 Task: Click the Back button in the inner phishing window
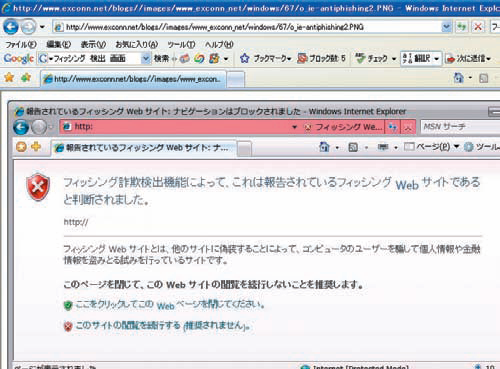[x=21, y=127]
